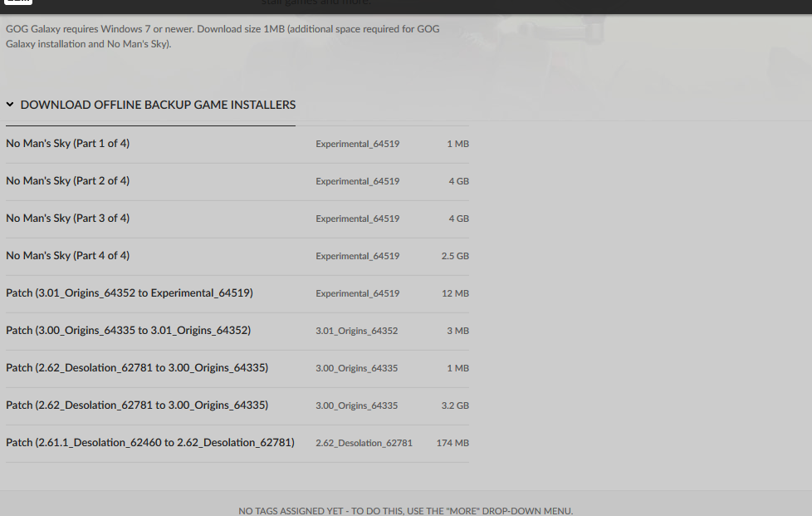Screen dimensions: 812x516
Task: Collapse the Download Offline Backup Game Installers section
Action: click(151, 105)
